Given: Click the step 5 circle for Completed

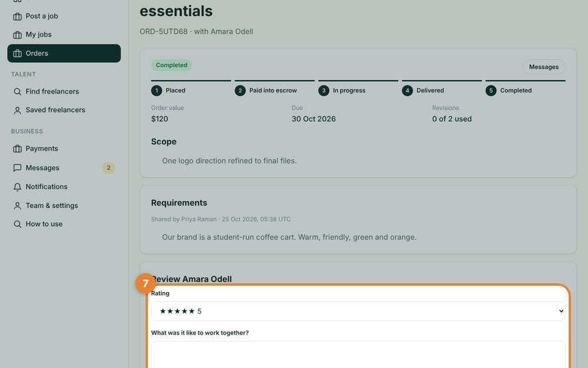Looking at the screenshot, I should click(491, 91).
